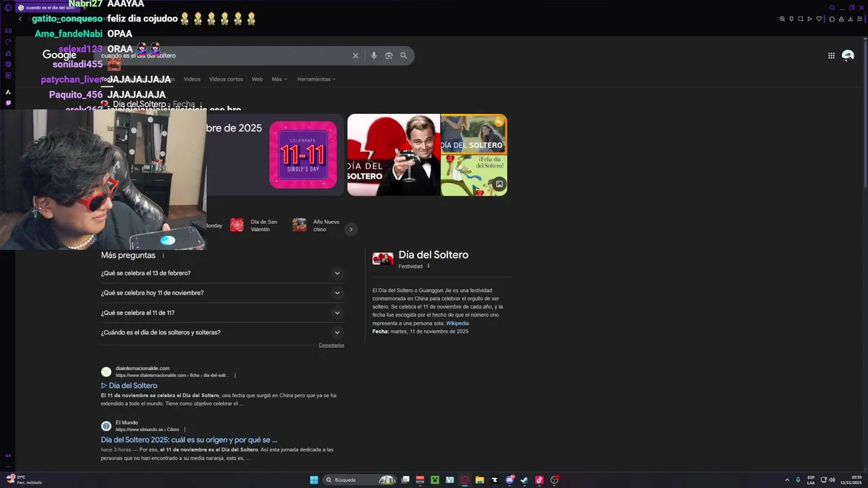Open the 'Día de San Valentín' related holiday

pos(254,226)
